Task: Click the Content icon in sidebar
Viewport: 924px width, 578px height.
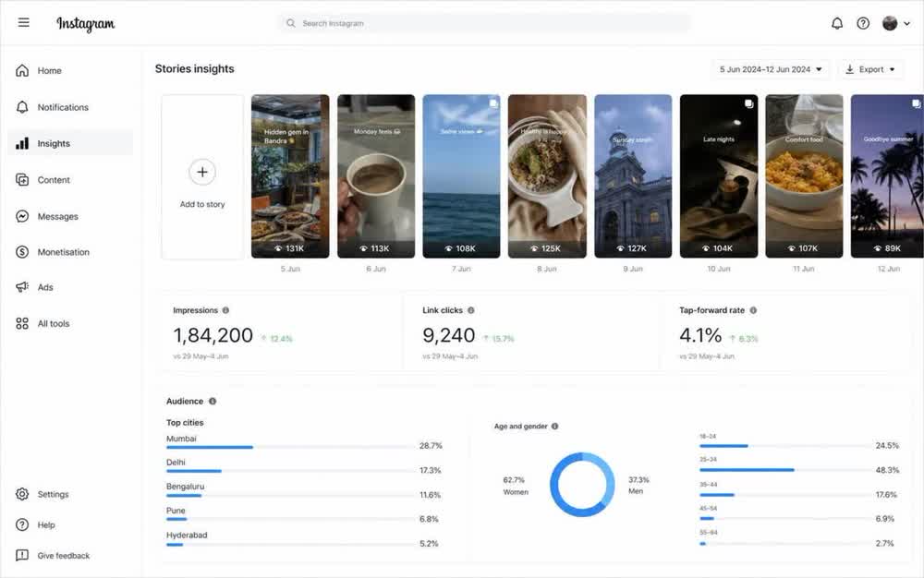Action: (22, 179)
